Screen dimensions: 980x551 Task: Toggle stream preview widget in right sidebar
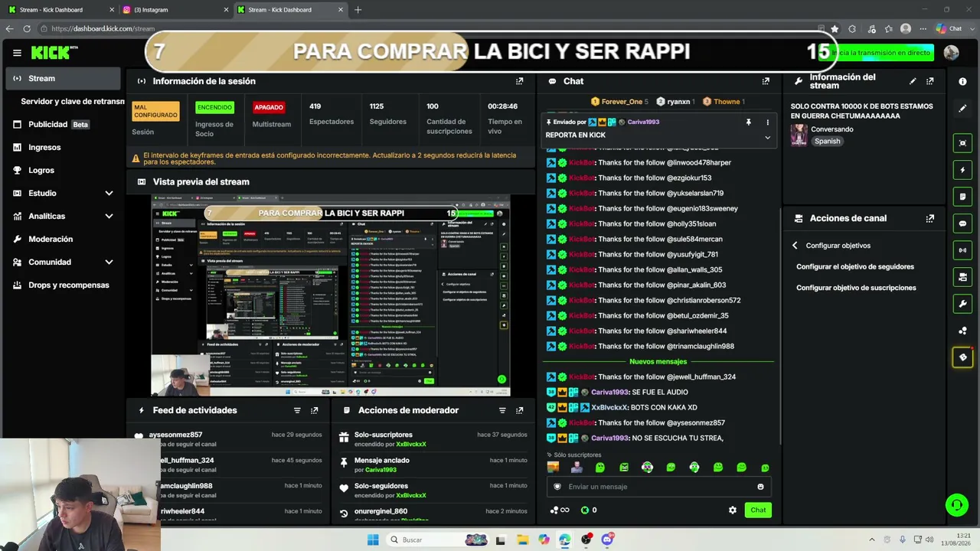(x=963, y=143)
